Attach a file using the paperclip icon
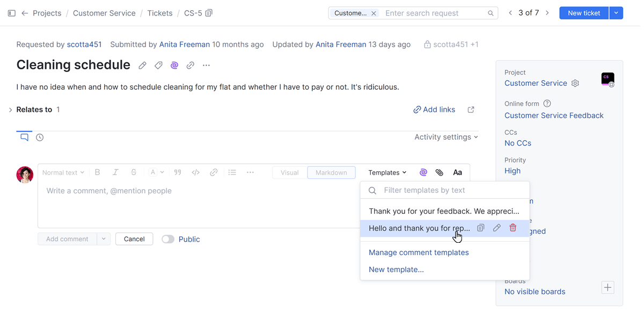This screenshot has height=311, width=644. (x=440, y=172)
